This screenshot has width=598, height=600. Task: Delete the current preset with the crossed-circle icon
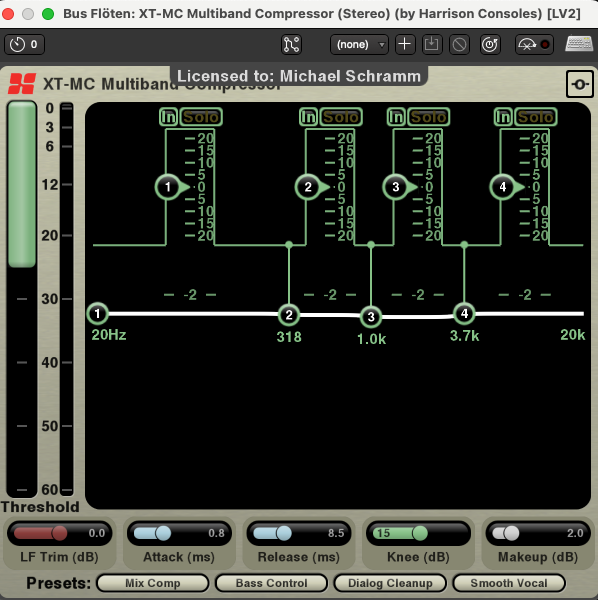click(x=459, y=44)
